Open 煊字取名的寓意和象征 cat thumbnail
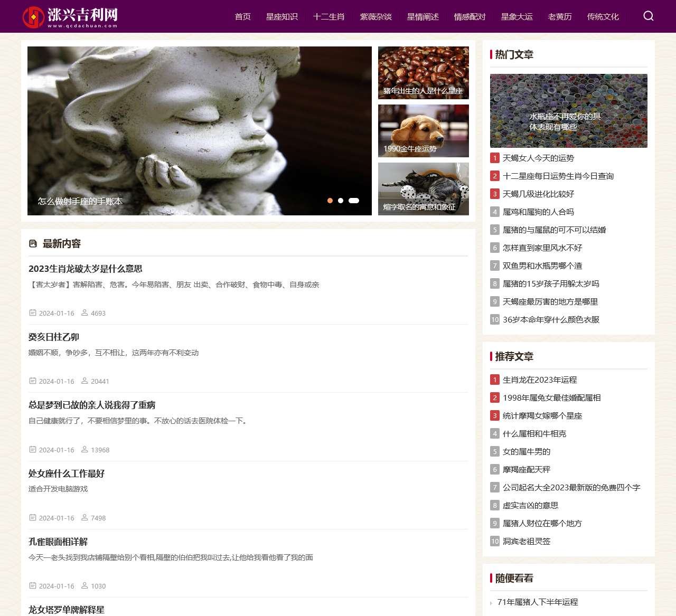676x616 pixels. tap(424, 189)
